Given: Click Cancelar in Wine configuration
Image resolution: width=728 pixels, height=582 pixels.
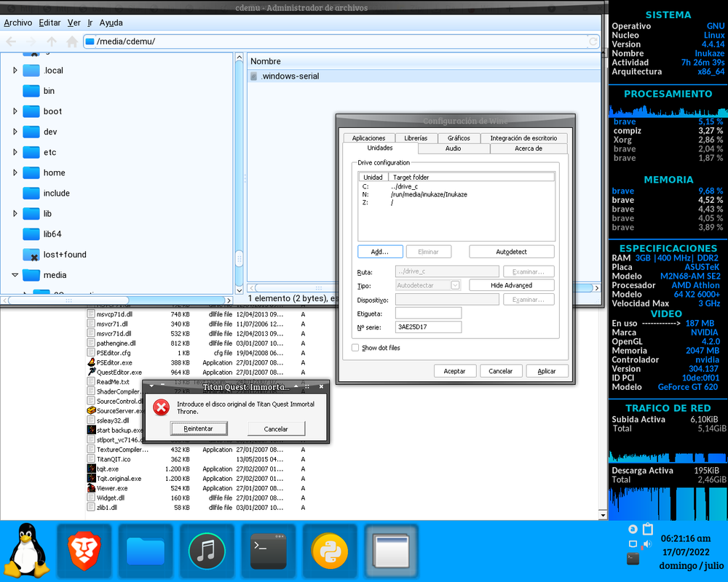Looking at the screenshot, I should [x=501, y=371].
